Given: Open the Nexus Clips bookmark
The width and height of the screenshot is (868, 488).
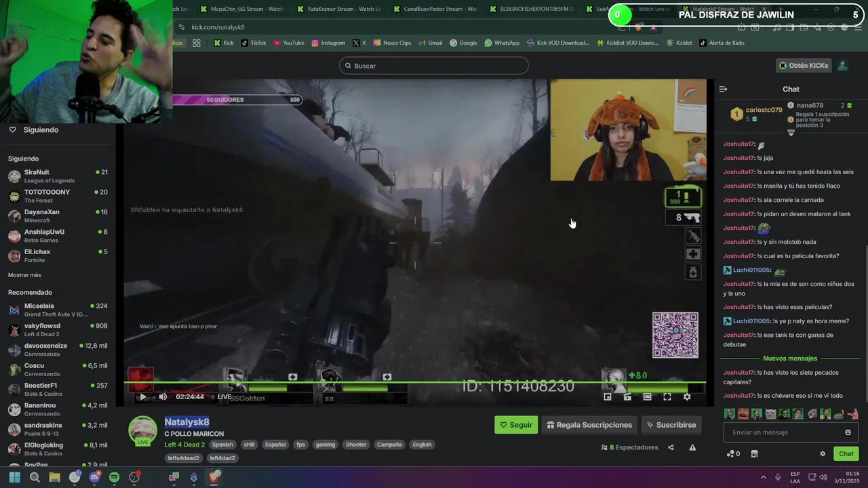Looking at the screenshot, I should click(392, 43).
